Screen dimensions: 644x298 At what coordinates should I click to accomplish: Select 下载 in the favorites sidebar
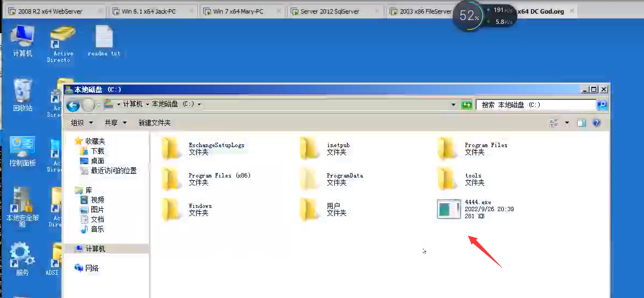pos(97,151)
